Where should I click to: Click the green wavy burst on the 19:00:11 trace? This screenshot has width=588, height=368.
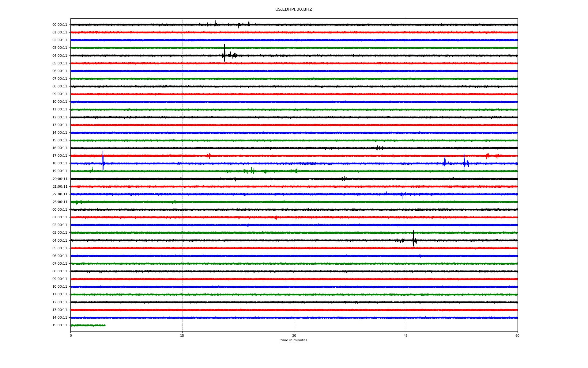click(x=252, y=171)
